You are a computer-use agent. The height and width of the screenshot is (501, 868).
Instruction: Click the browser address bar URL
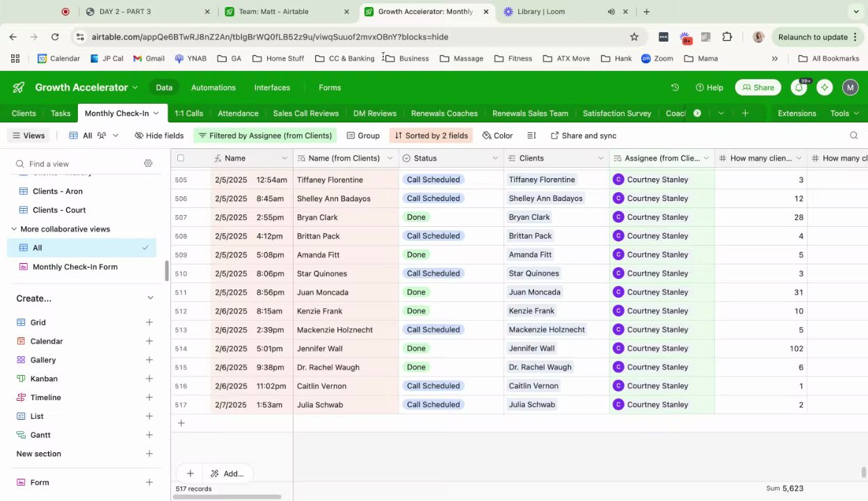click(x=270, y=37)
